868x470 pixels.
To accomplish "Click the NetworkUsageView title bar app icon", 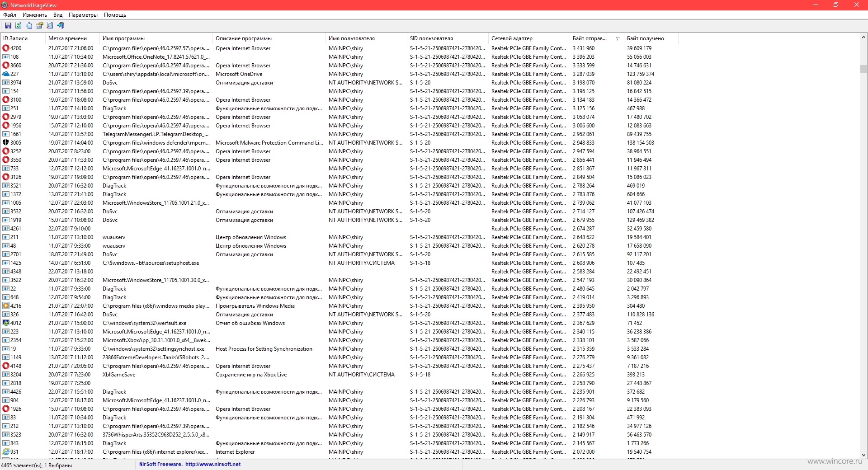I will tap(5, 5).
